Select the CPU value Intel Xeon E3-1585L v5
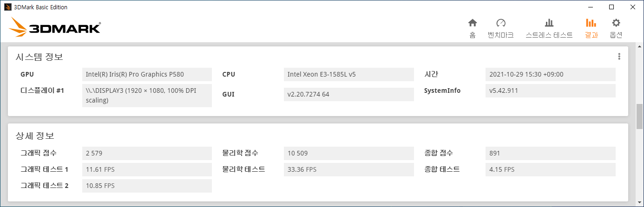Screen dimensions: 644x207 [348, 74]
